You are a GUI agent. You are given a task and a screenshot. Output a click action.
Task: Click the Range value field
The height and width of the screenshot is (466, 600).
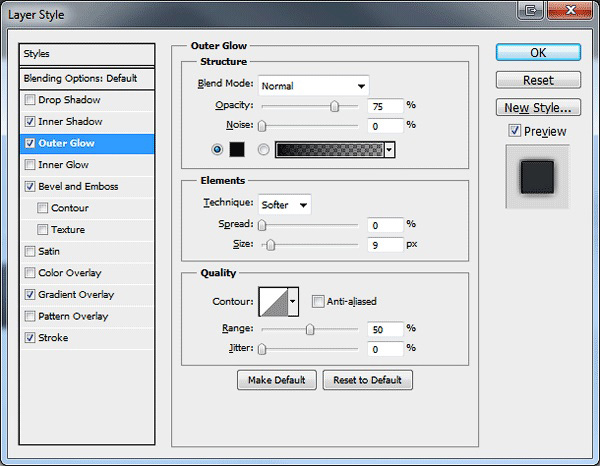385,329
